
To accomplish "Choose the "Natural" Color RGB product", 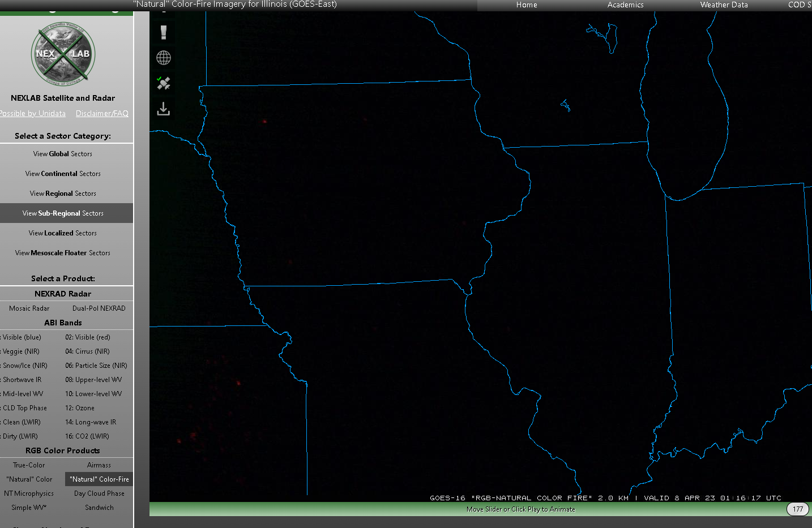I will [x=29, y=479].
